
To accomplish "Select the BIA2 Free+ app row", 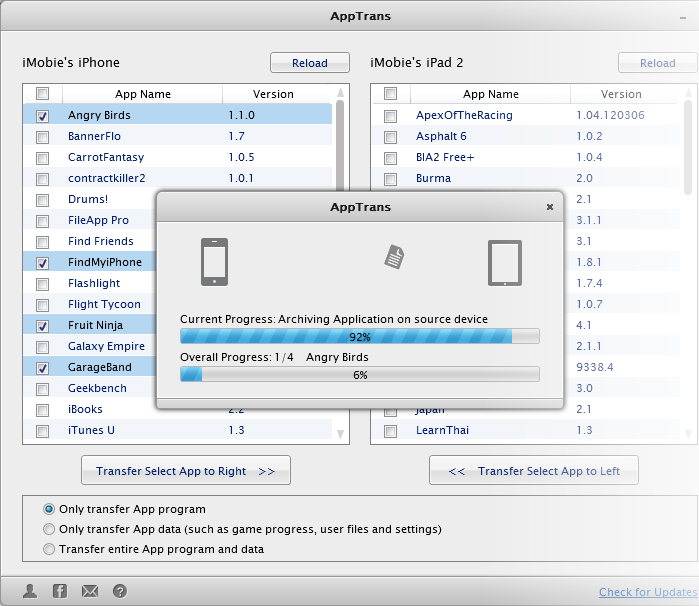I will coord(526,157).
